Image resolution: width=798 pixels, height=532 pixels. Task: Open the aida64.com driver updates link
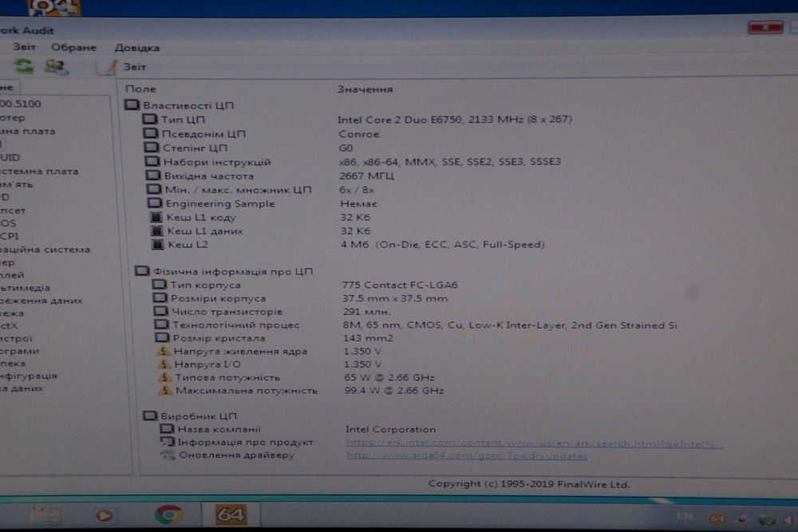point(467,456)
